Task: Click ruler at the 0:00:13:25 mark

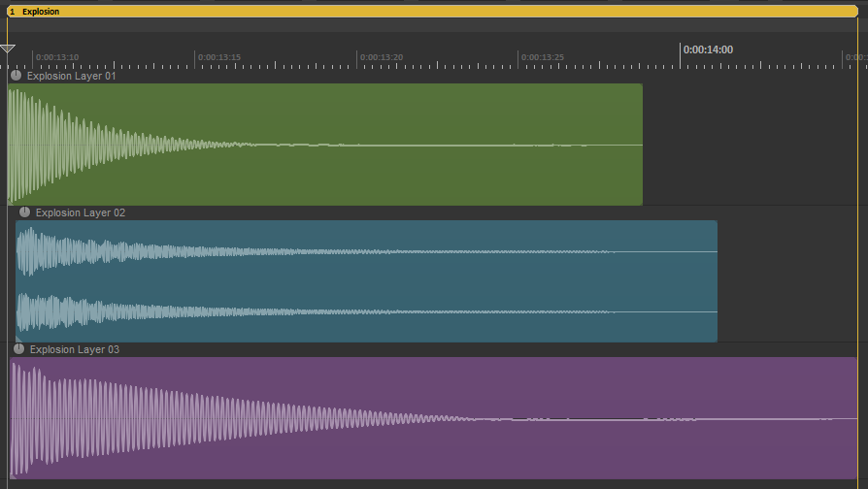Action: pos(518,60)
